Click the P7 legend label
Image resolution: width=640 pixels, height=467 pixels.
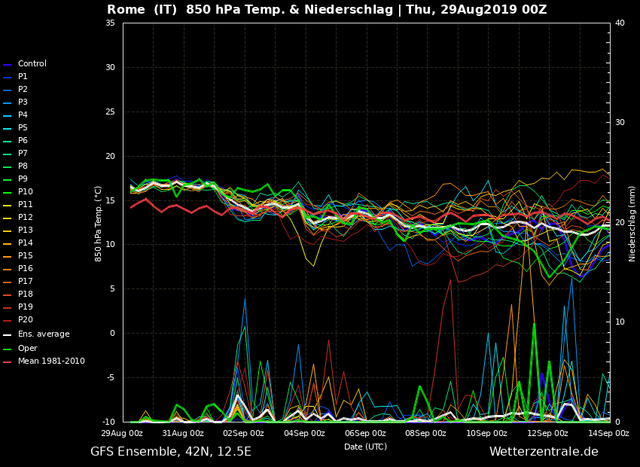tap(22, 153)
